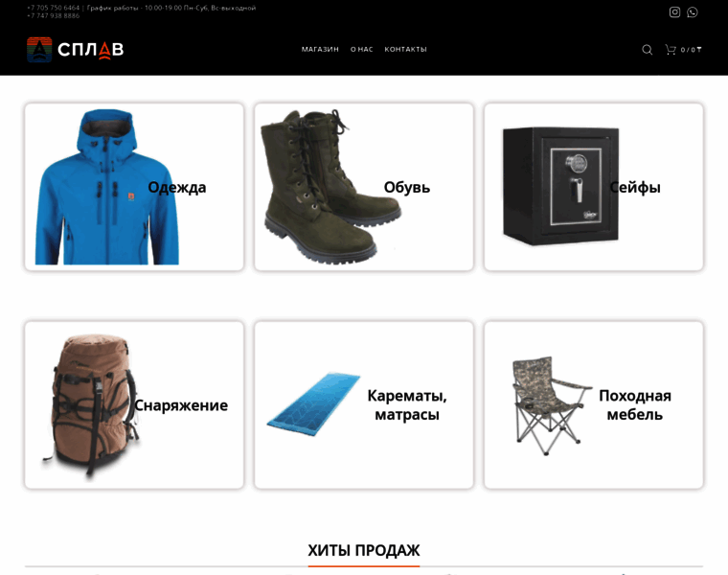Click the phone number +7 705 750 6464
The image size is (728, 575).
(54, 8)
